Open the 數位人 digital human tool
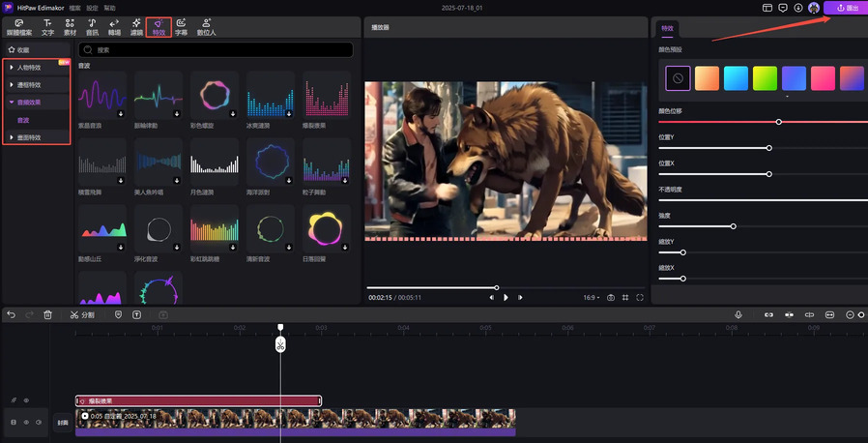868x443 pixels. tap(207, 26)
